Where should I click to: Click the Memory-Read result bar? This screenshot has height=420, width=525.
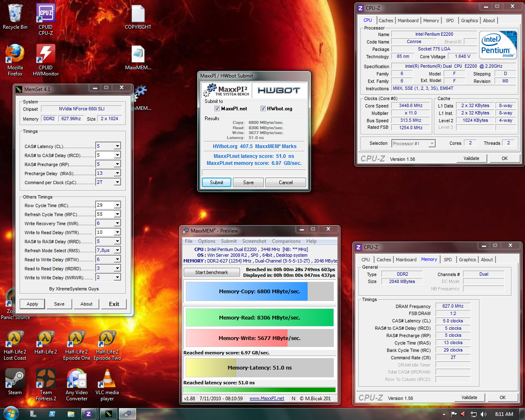point(260,317)
